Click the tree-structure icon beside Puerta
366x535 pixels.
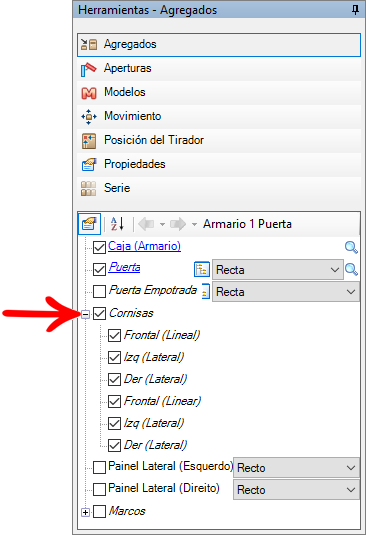202,270
